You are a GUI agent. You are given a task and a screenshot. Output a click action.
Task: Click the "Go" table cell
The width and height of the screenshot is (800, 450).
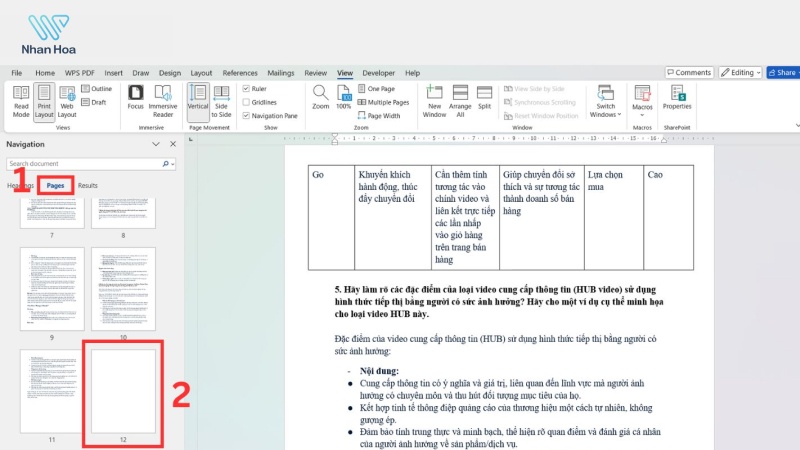(331, 217)
